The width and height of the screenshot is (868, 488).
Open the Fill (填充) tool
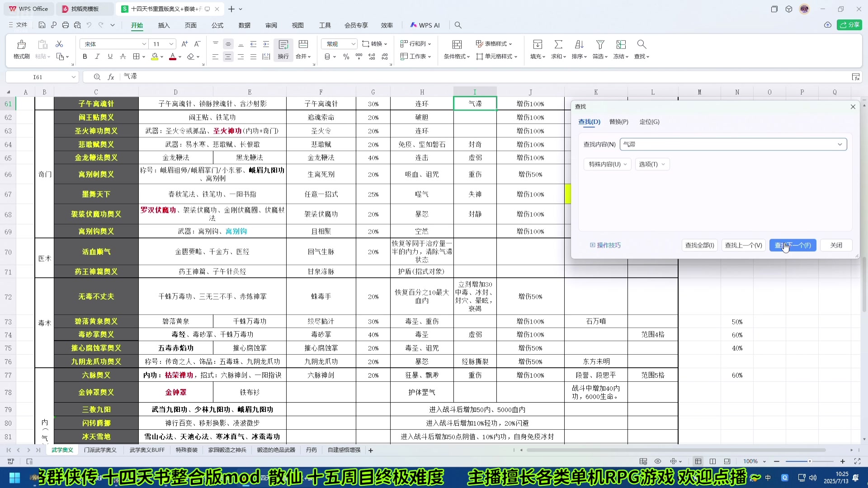[538, 49]
